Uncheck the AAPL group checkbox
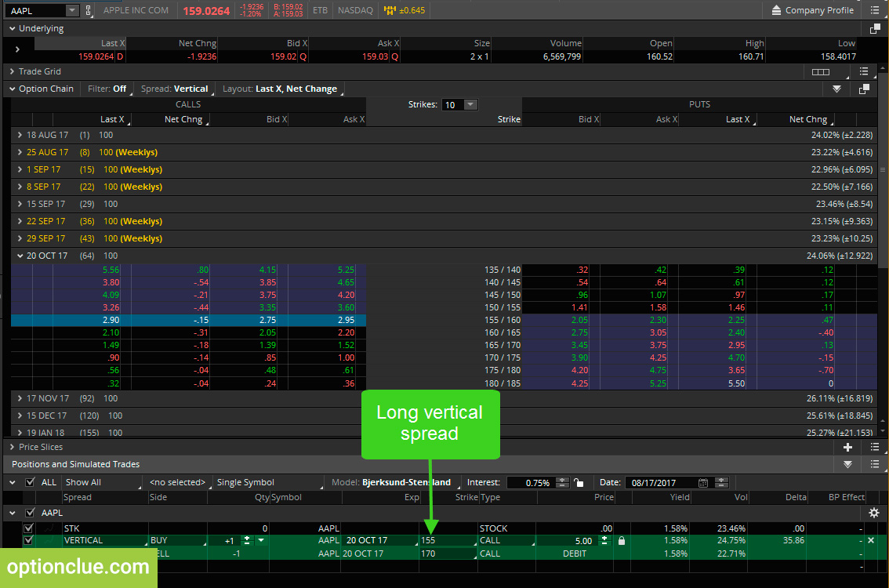Screen dimensions: 889x588 pyautogui.click(x=30, y=513)
